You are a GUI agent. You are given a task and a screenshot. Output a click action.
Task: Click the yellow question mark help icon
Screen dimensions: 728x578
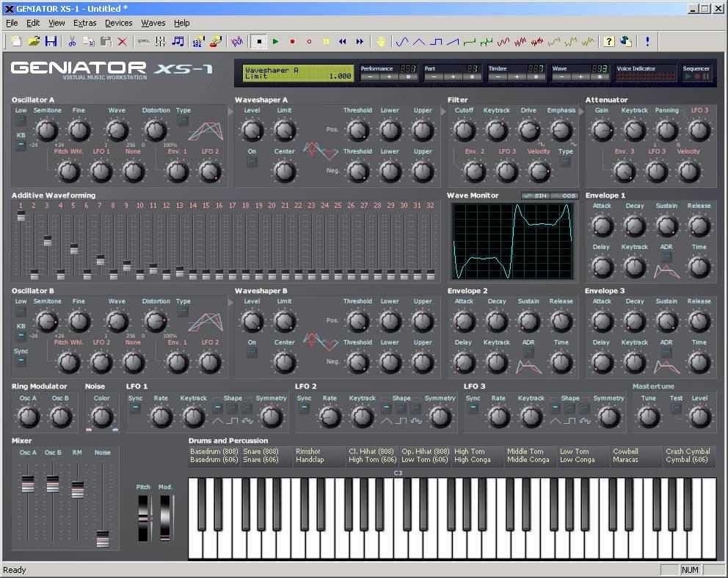click(x=608, y=41)
